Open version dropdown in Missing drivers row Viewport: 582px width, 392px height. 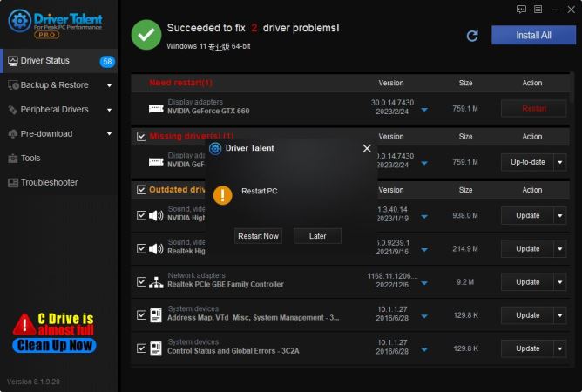(424, 163)
